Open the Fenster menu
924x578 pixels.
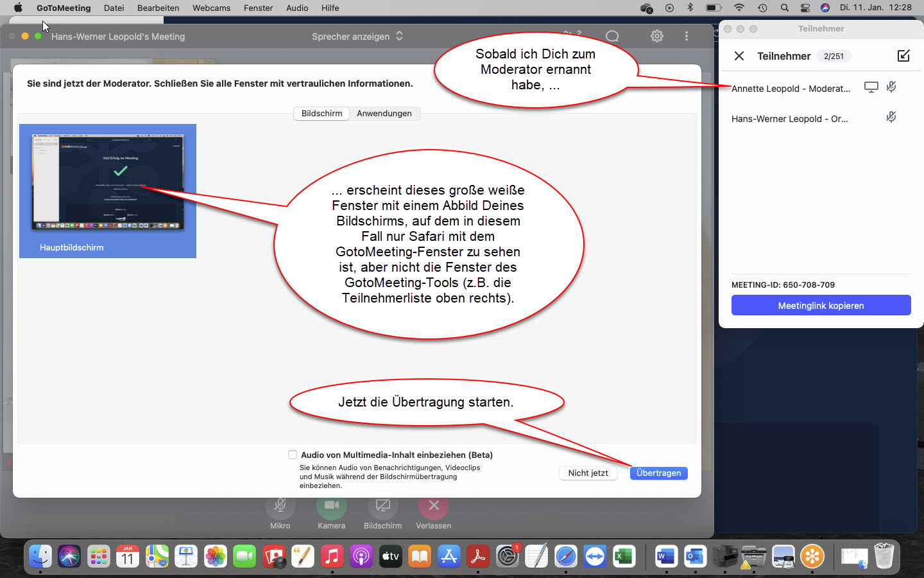point(258,8)
